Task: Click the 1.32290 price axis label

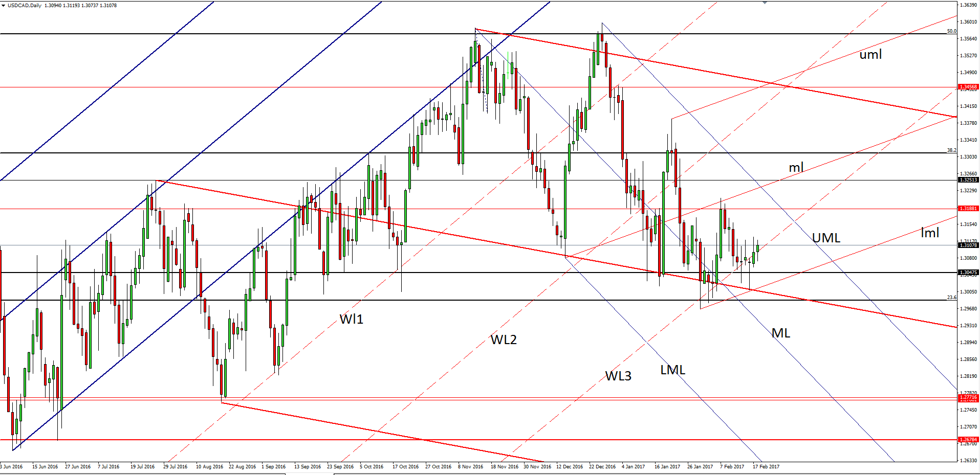Action: pos(968,191)
